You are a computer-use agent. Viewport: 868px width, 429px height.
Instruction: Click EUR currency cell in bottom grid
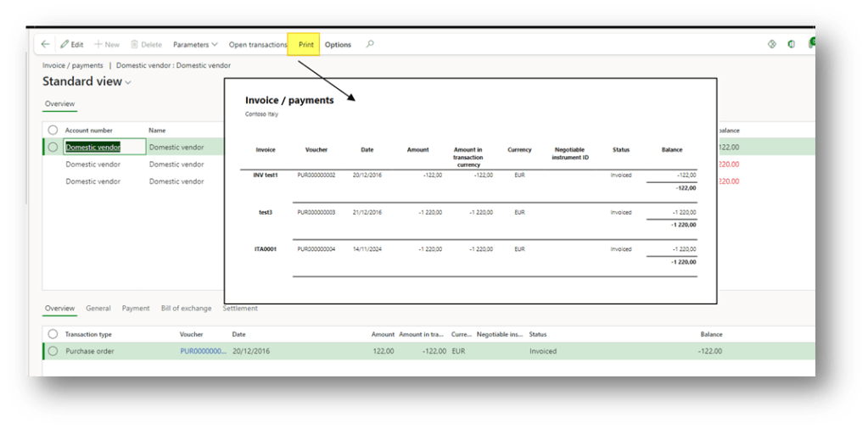pyautogui.click(x=459, y=351)
